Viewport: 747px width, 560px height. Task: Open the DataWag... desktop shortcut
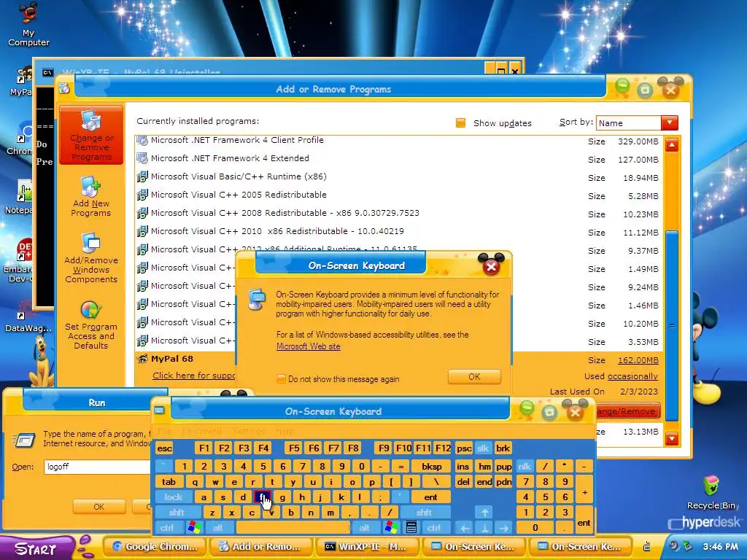tap(27, 316)
